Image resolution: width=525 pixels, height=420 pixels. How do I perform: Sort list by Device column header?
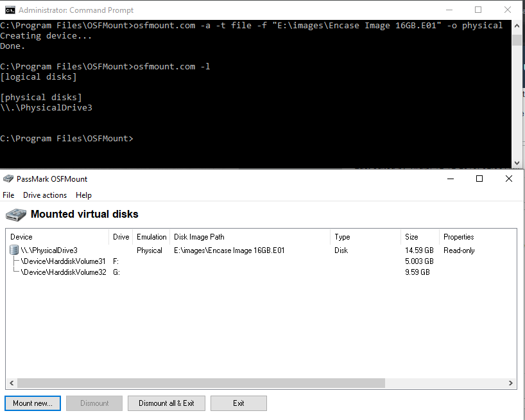click(x=57, y=237)
